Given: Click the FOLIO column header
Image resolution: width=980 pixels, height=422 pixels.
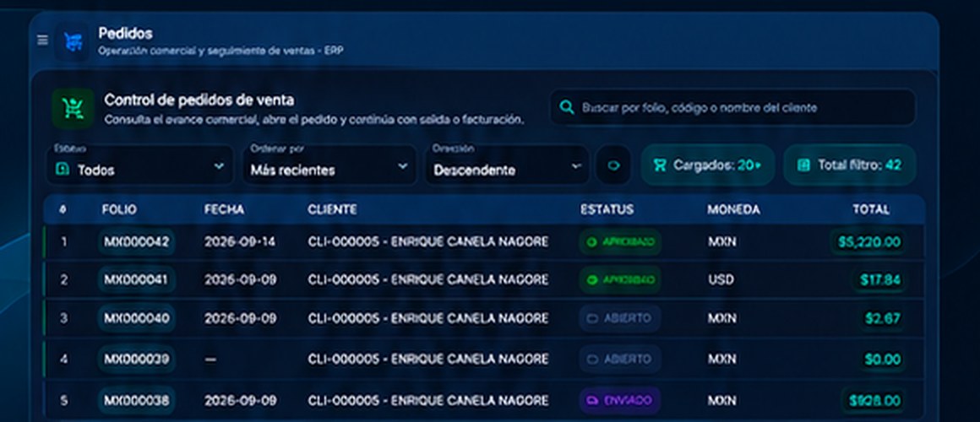Looking at the screenshot, I should coord(119,210).
